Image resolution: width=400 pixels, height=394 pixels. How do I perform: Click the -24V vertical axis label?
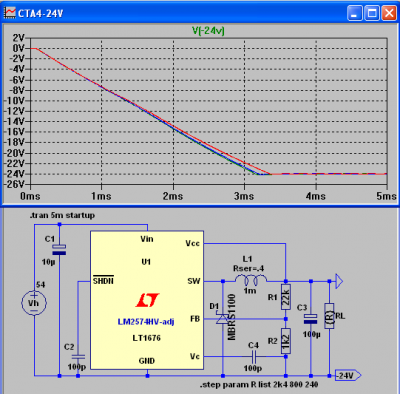pos(14,174)
